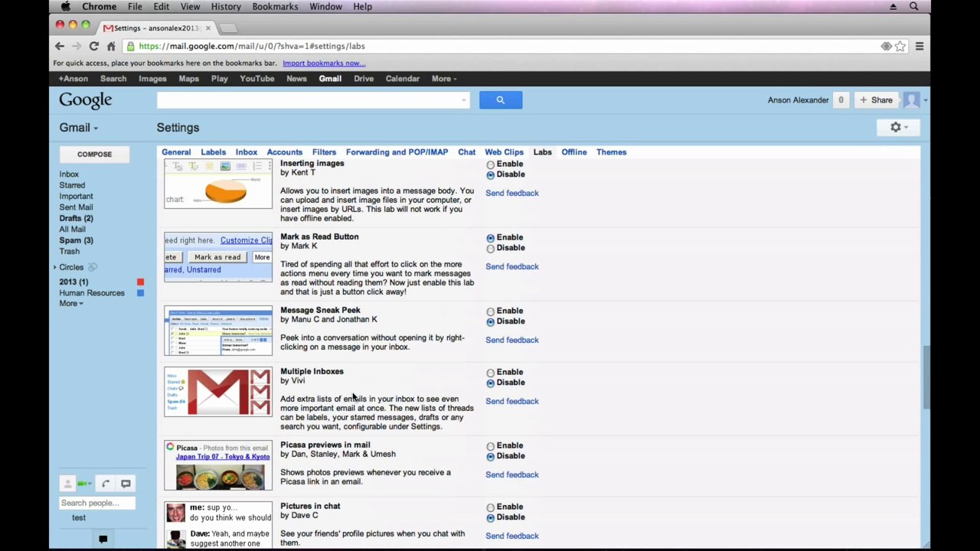Open test contact in chat list

click(x=79, y=518)
